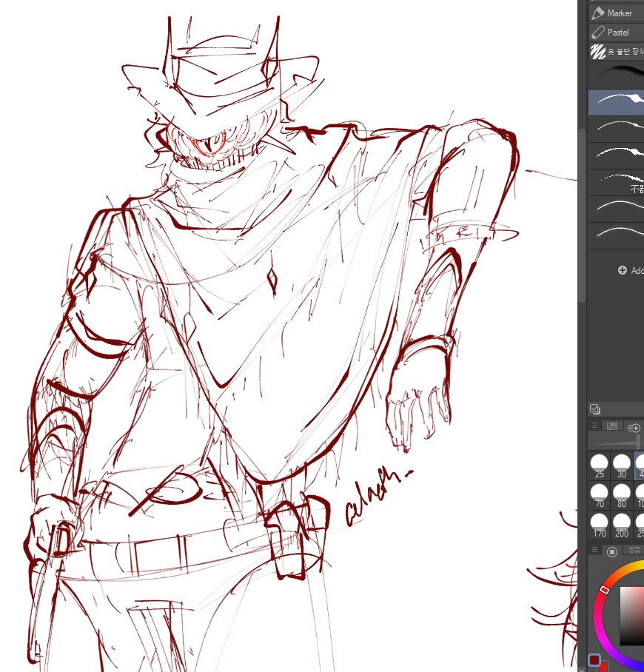Open the brush size panel hamburger menu
Viewport: 644px width, 672px height.
click(594, 426)
